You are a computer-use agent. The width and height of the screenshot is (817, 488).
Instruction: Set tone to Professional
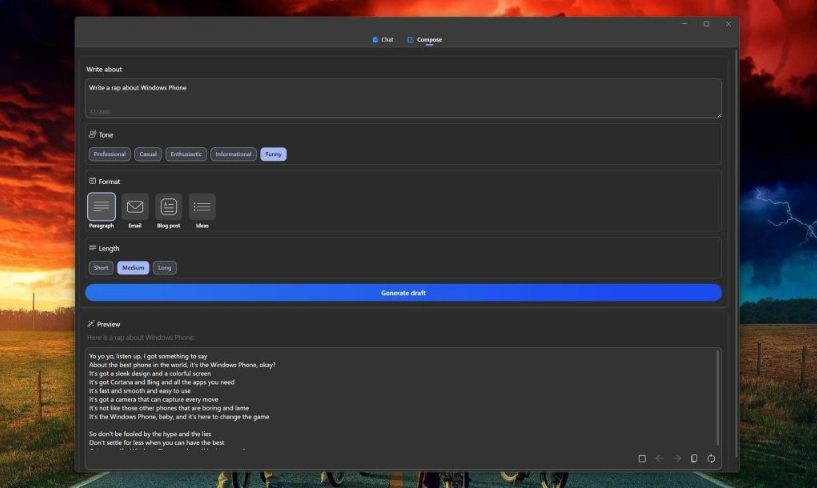(110, 154)
